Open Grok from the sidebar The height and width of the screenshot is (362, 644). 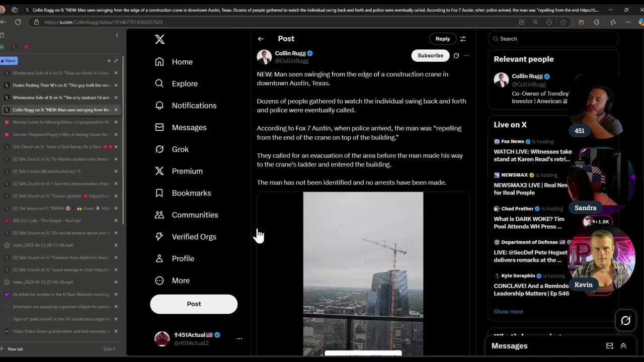click(172, 149)
